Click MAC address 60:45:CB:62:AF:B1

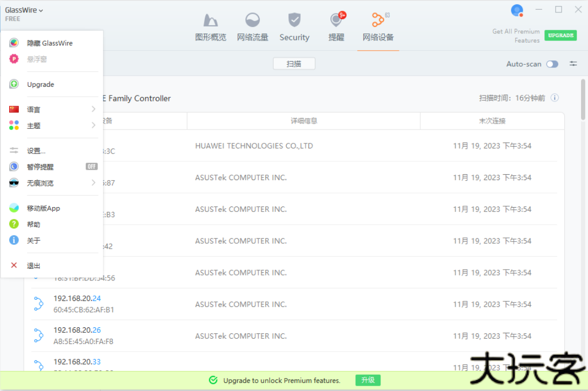pyautogui.click(x=84, y=310)
